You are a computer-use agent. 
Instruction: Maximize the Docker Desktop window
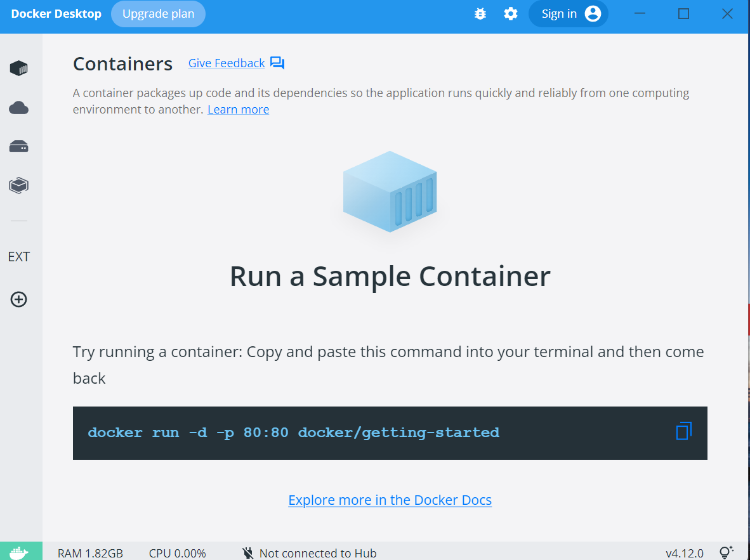[683, 14]
